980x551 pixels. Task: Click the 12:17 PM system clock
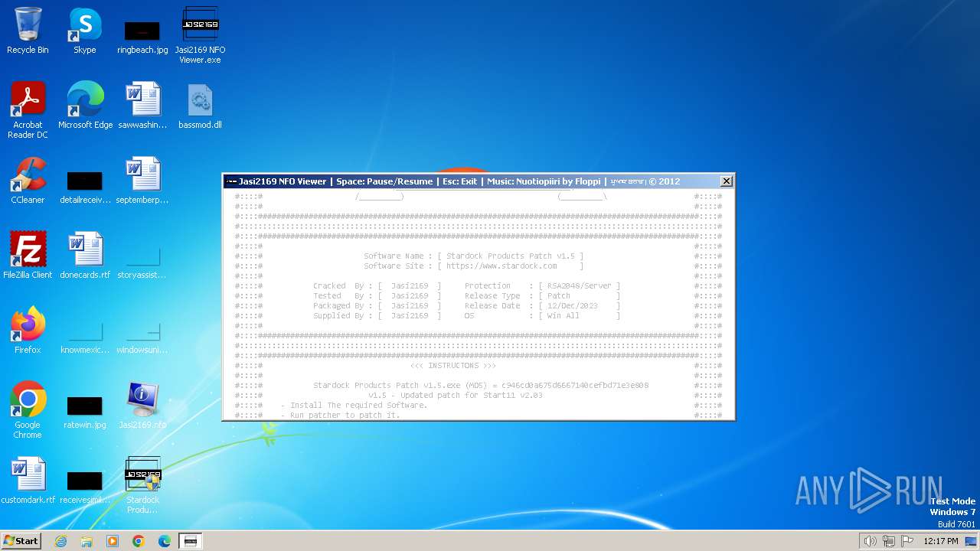tap(941, 541)
